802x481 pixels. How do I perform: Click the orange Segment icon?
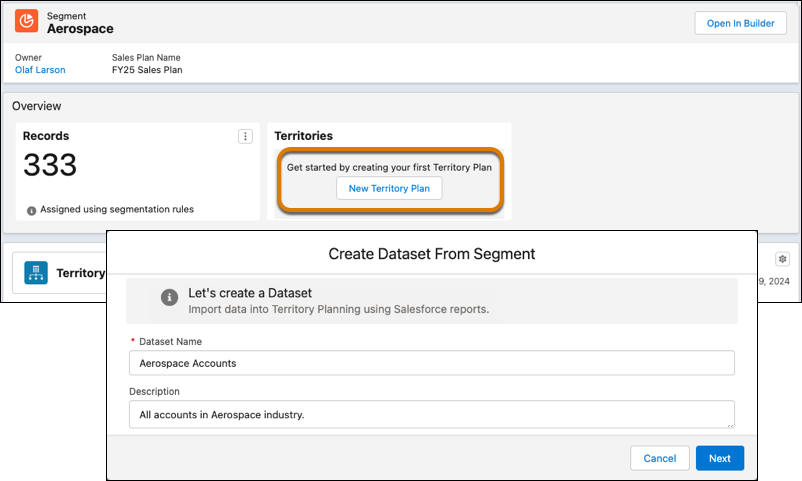click(x=27, y=22)
